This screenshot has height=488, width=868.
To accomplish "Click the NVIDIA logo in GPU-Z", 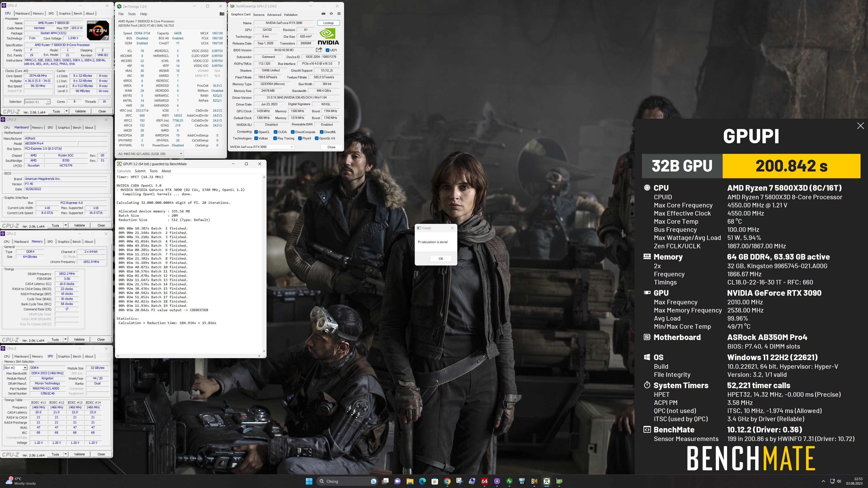I will click(328, 36).
